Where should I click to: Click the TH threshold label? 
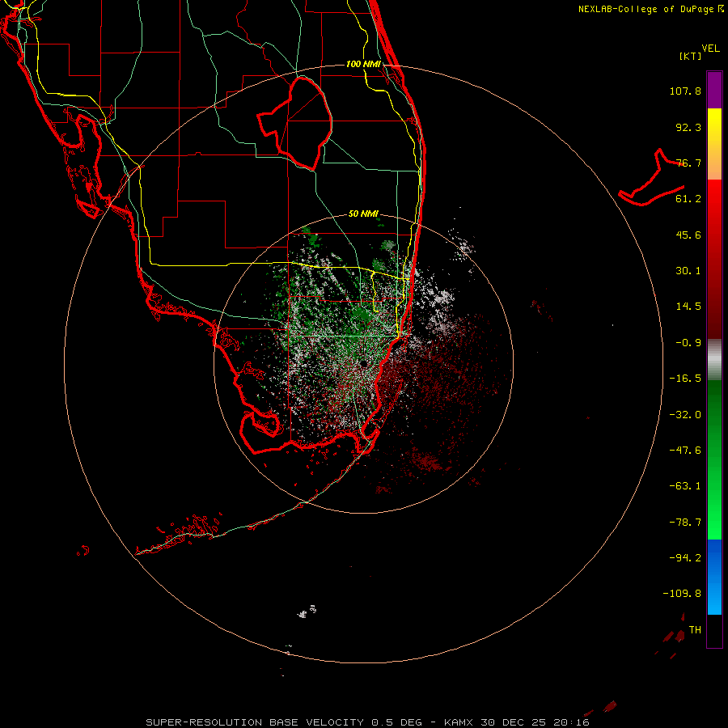click(x=695, y=630)
